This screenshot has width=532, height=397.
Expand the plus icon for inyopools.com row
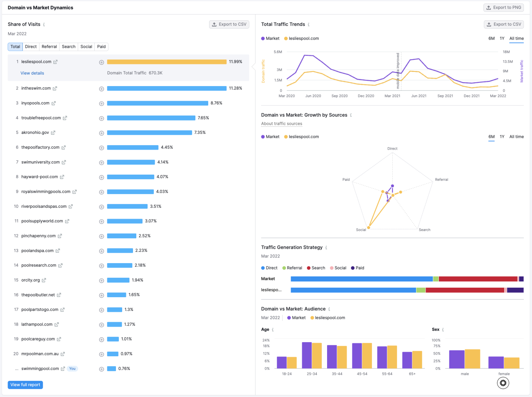click(101, 104)
